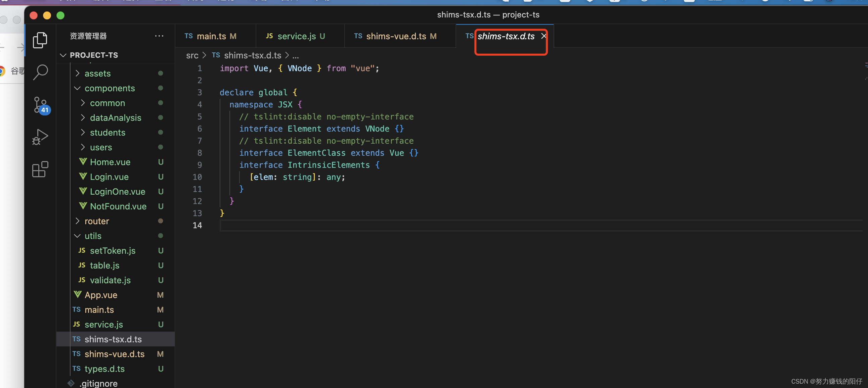Open the Run and Debug view

coord(40,137)
